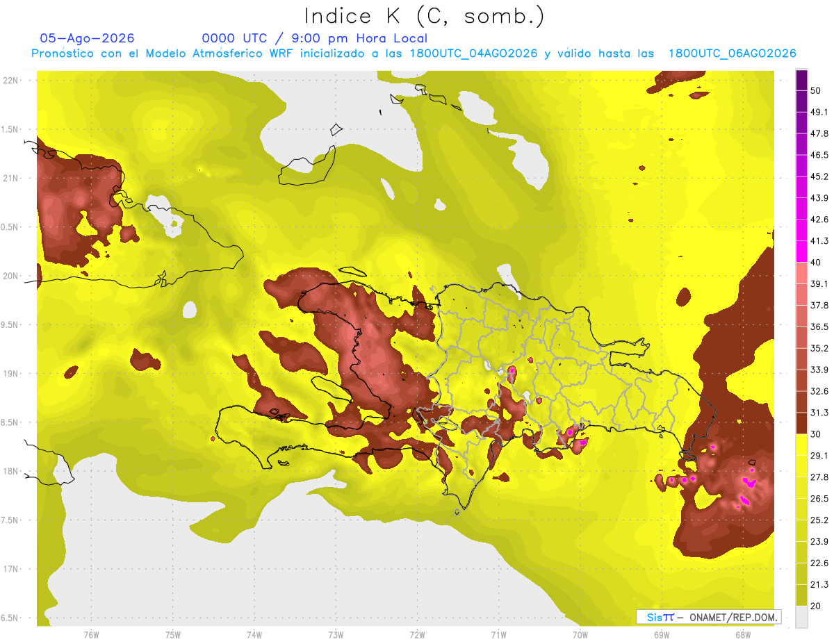The width and height of the screenshot is (834, 644).
Task: Select the legend value "36.5"
Action: coord(819,327)
